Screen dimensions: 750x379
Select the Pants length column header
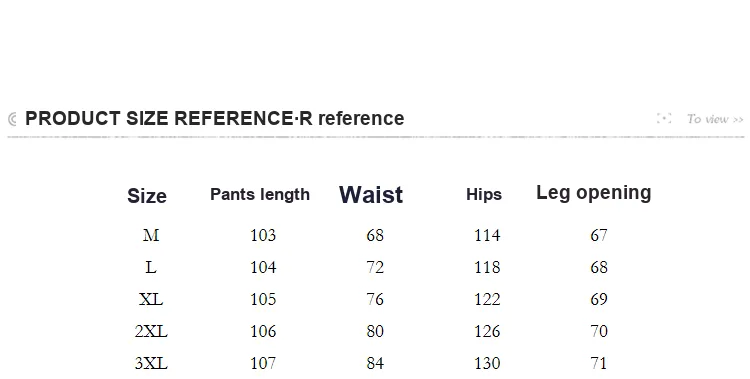[x=260, y=194]
